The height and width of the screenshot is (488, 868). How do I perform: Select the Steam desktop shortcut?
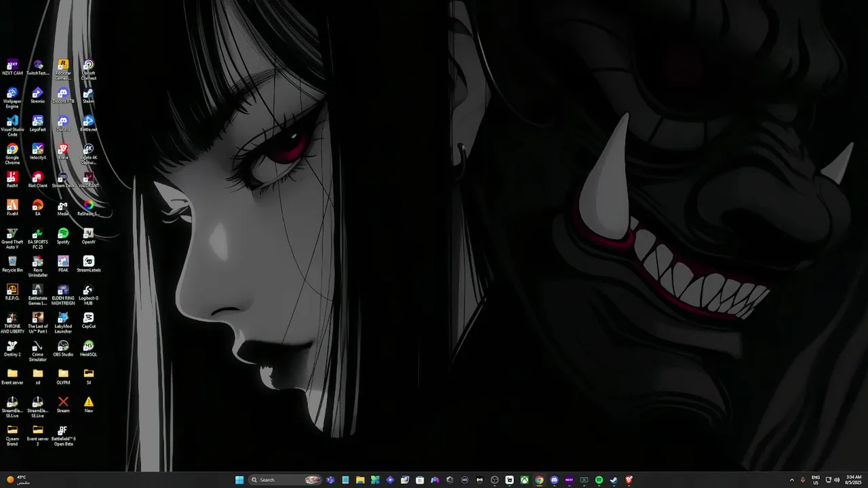[x=88, y=96]
